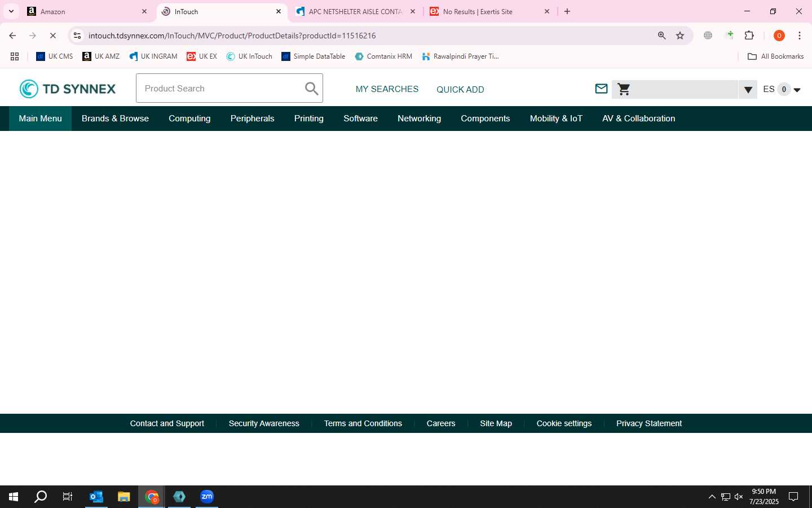
Task: Click Privacy Statement footer link
Action: point(648,423)
